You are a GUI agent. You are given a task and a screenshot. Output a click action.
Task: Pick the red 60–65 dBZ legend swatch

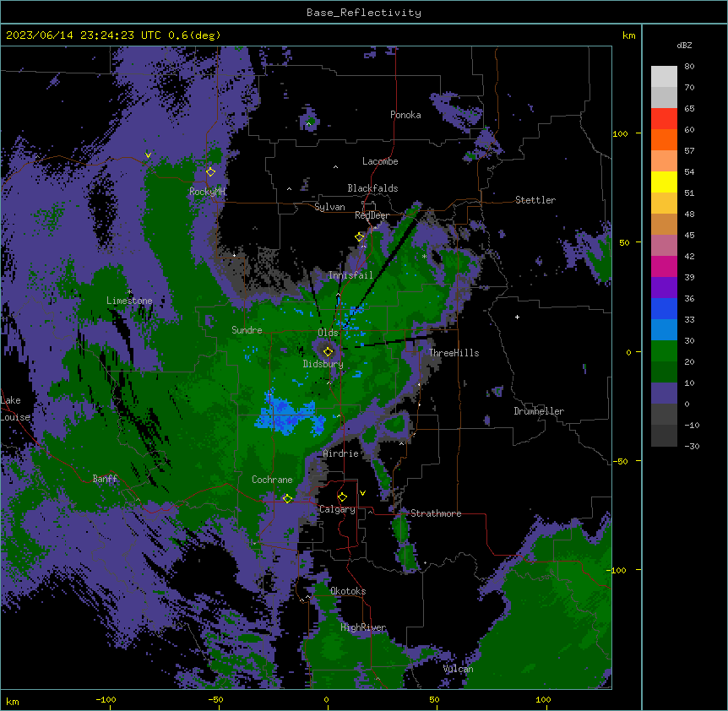click(664, 119)
